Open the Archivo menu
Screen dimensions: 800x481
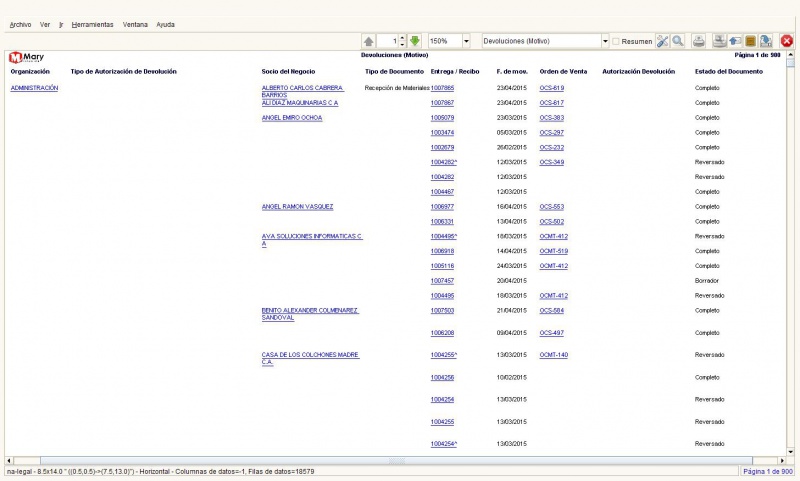(20, 24)
